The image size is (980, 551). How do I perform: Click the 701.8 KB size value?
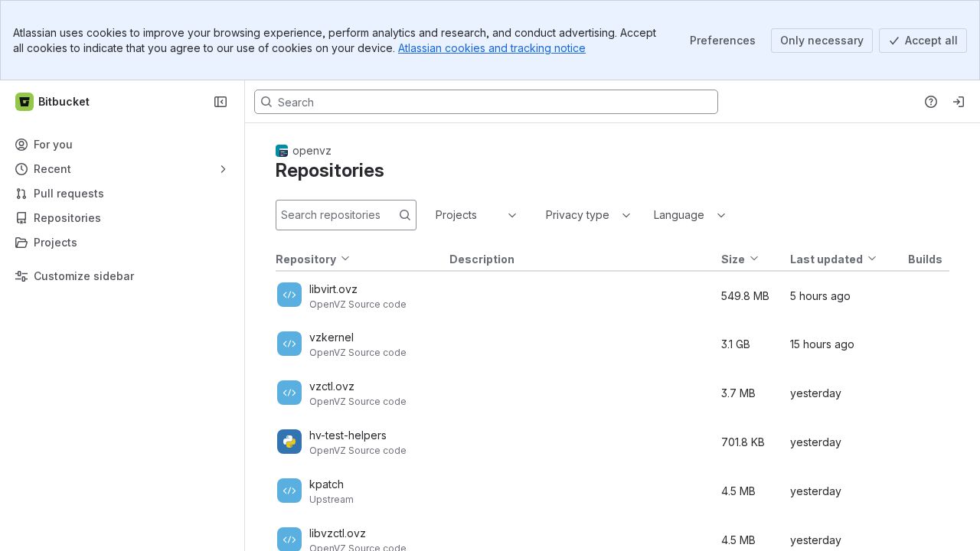pyautogui.click(x=743, y=442)
